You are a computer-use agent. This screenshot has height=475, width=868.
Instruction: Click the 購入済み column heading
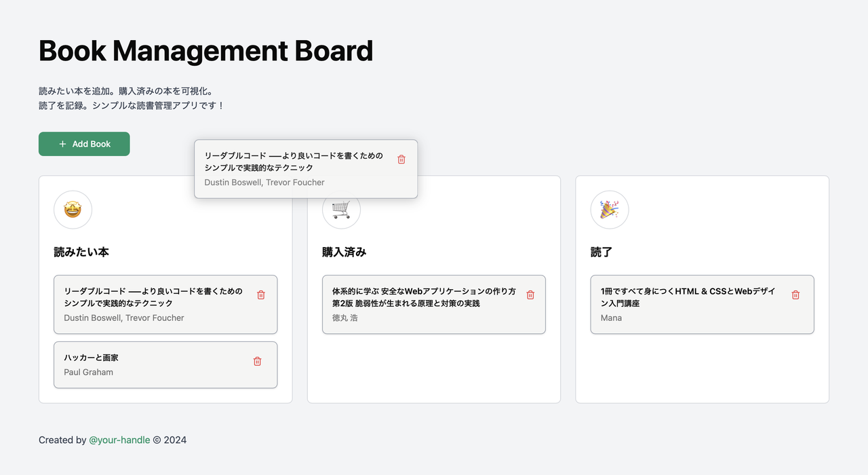point(344,252)
